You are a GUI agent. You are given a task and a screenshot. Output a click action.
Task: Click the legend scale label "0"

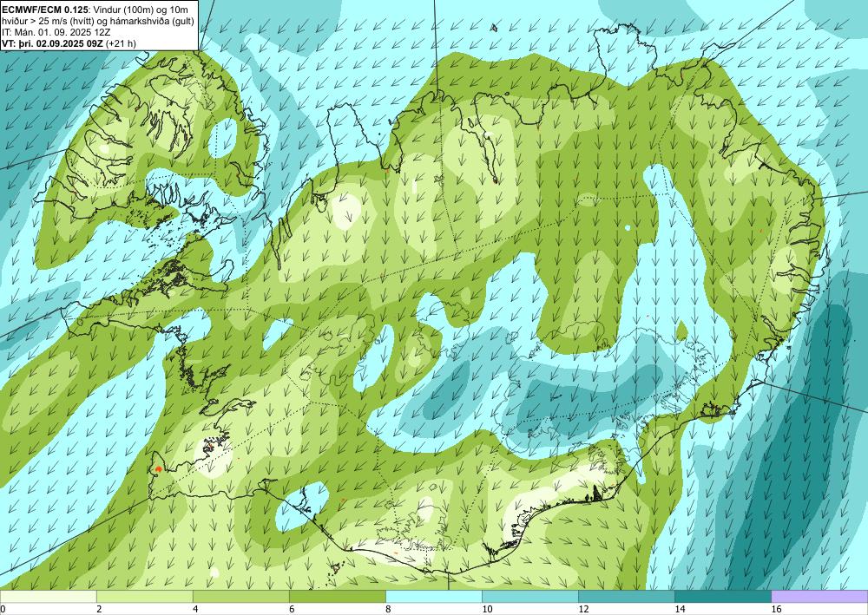tap(3, 609)
